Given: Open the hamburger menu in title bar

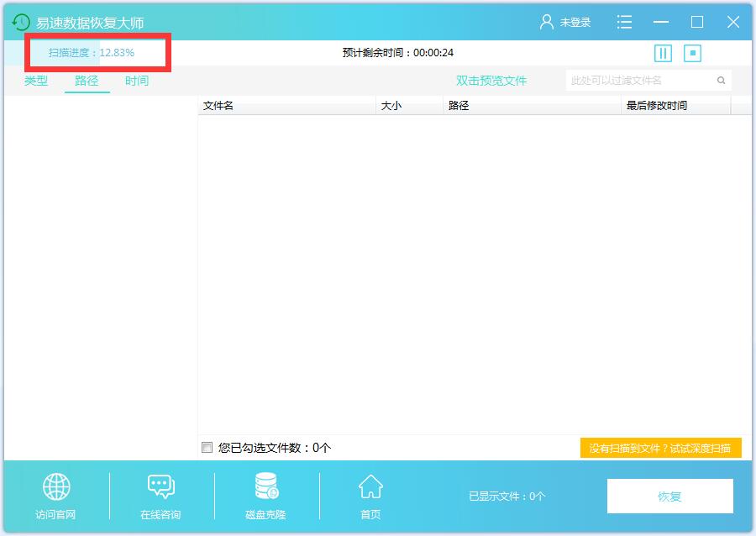Looking at the screenshot, I should 624,23.
